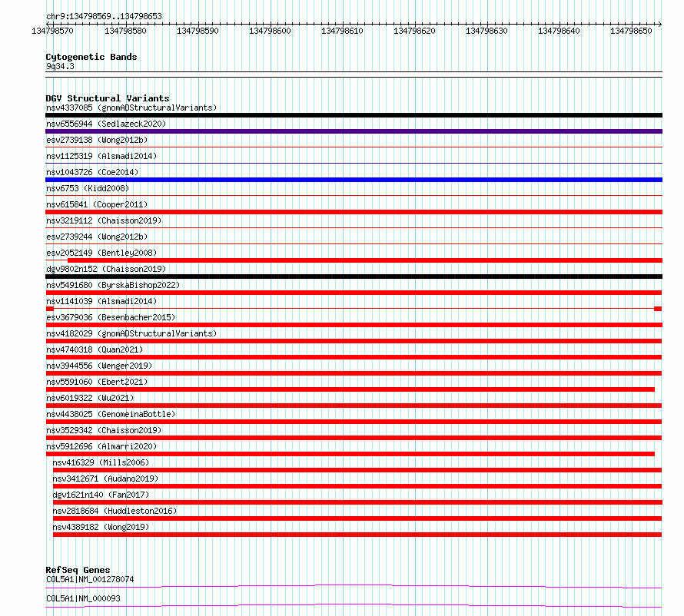Open variant nsv3219112 (Chaisson2019)
Image resolution: width=684 pixels, height=616 pixels.
coord(104,220)
